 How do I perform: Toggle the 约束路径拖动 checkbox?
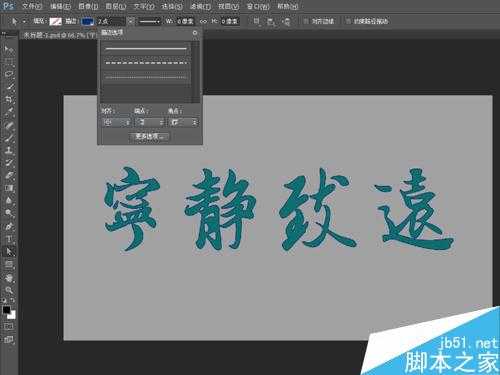[348, 21]
